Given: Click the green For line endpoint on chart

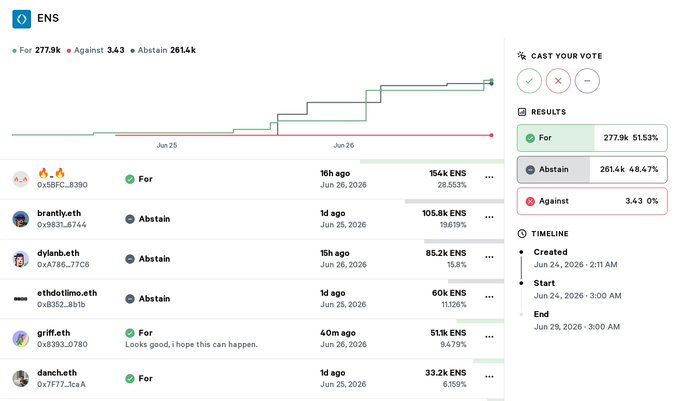Looking at the screenshot, I should coord(491,80).
